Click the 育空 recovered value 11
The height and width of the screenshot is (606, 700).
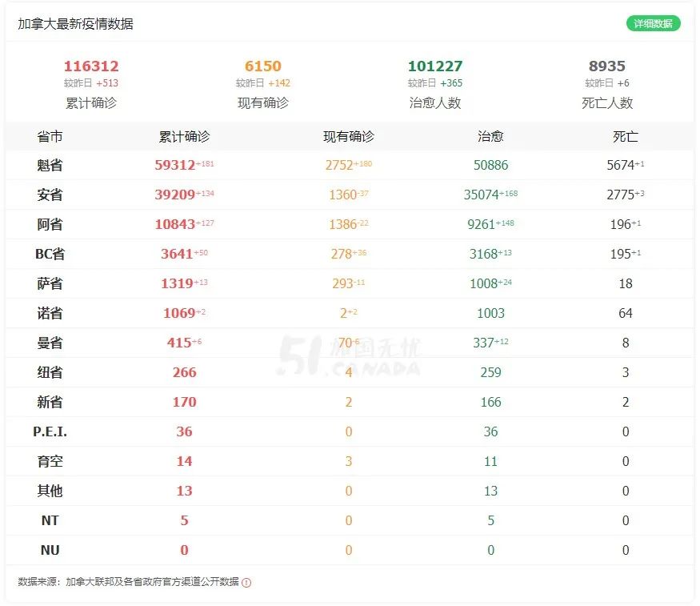click(x=490, y=461)
